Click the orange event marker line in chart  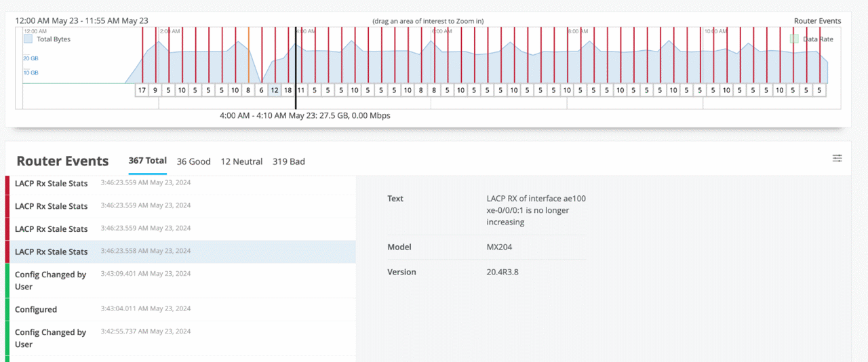(248, 56)
